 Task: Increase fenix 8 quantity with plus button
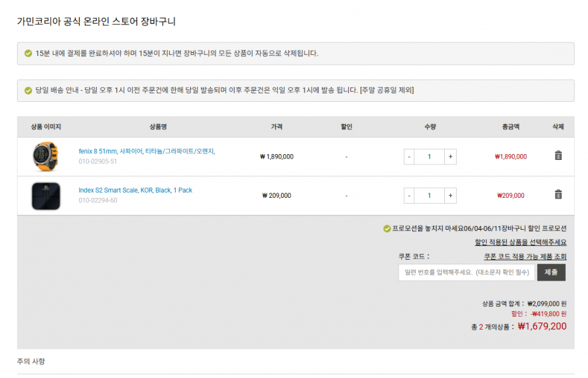(450, 157)
